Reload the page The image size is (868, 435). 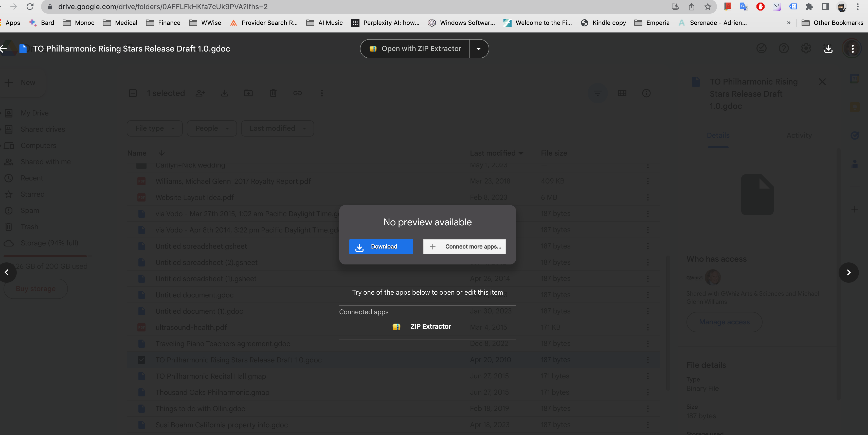click(x=30, y=7)
